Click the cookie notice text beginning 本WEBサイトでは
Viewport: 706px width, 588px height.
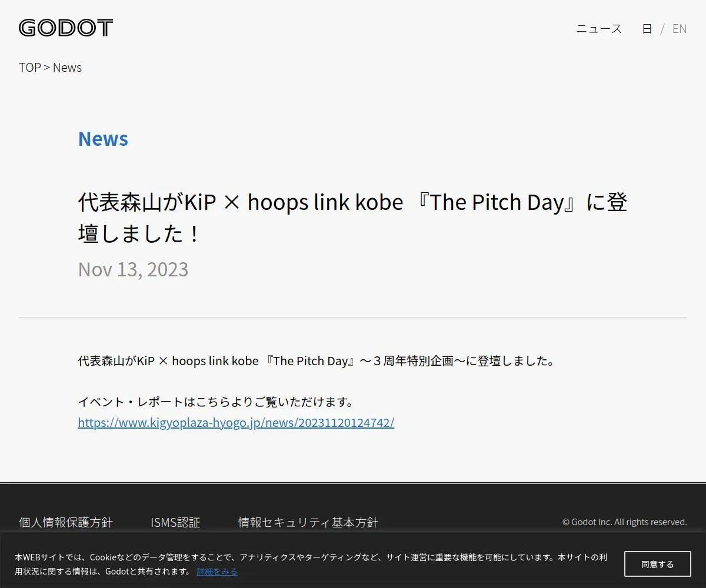311,564
